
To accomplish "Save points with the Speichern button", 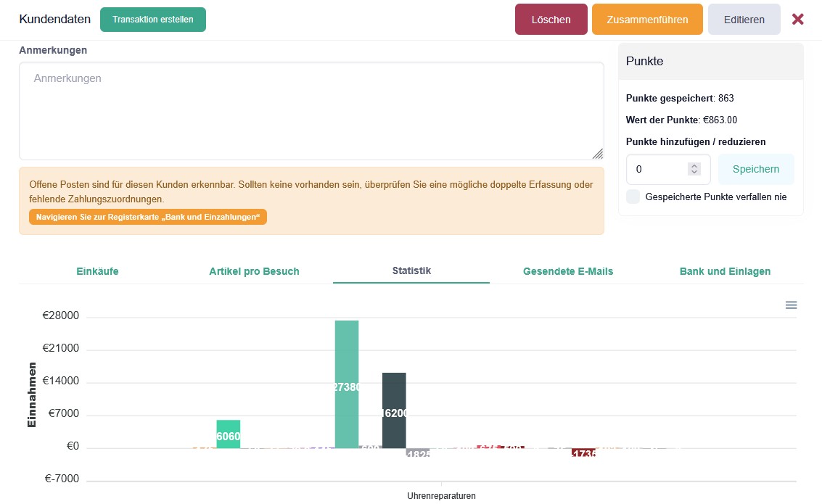I will [755, 169].
